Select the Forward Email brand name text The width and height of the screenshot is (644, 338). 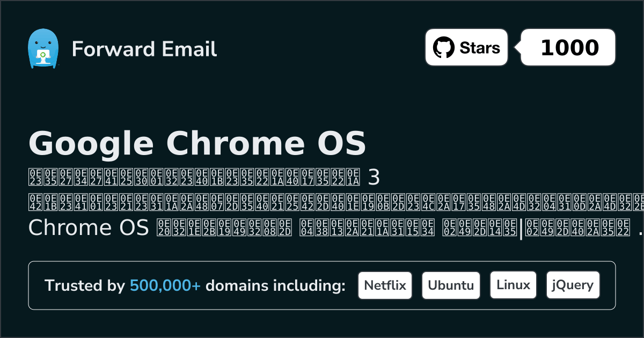coord(144,49)
